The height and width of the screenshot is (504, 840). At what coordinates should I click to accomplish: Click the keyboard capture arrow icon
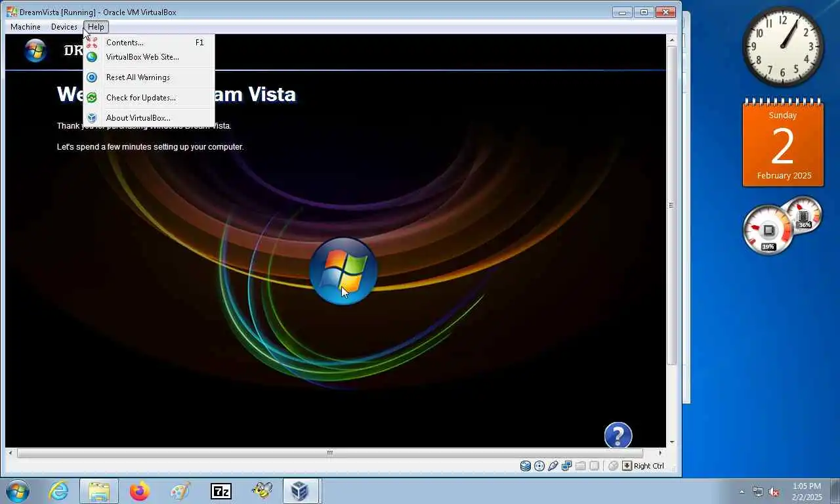pos(627,466)
